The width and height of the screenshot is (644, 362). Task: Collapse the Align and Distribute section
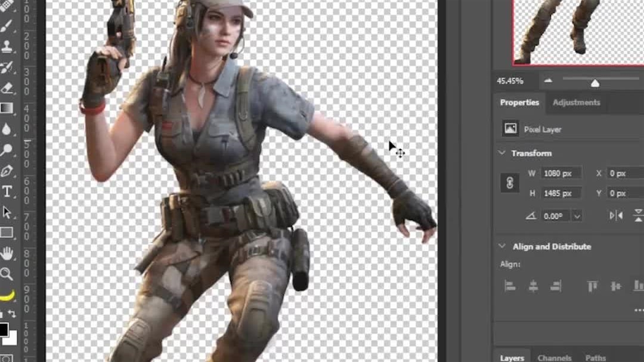[x=502, y=246]
